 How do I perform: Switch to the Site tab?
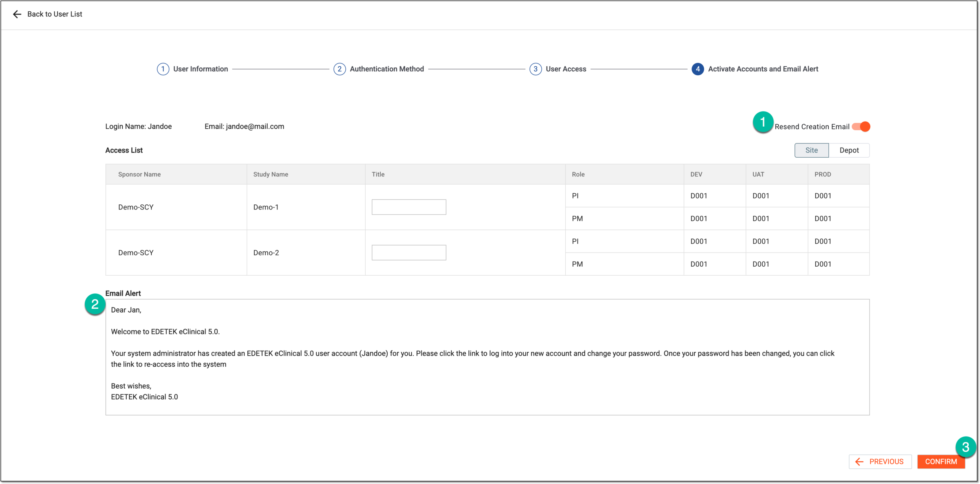811,150
